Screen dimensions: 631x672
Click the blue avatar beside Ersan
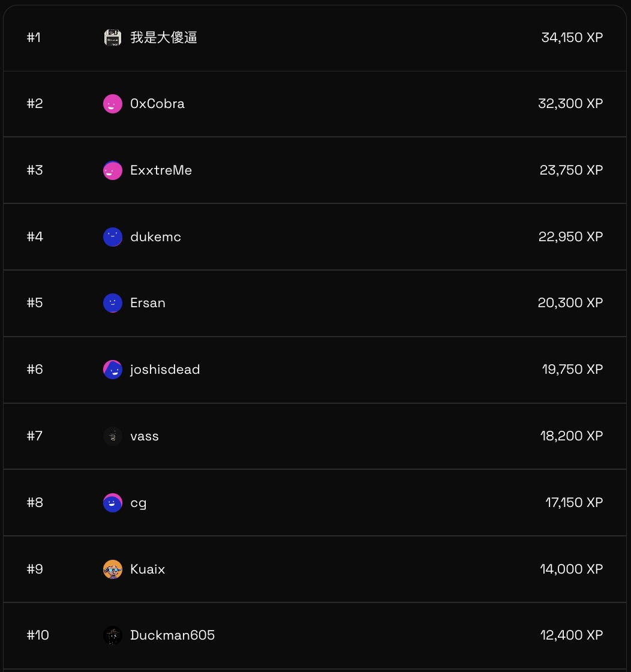pos(113,303)
